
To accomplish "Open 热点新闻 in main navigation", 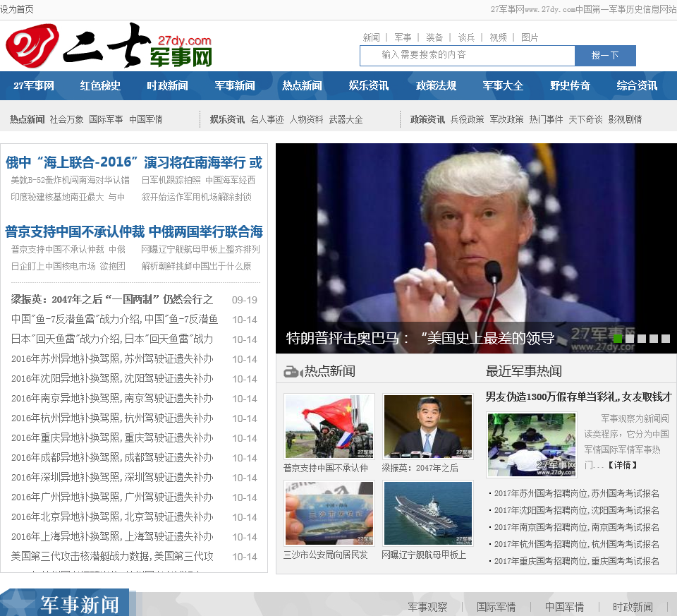I will [x=303, y=85].
